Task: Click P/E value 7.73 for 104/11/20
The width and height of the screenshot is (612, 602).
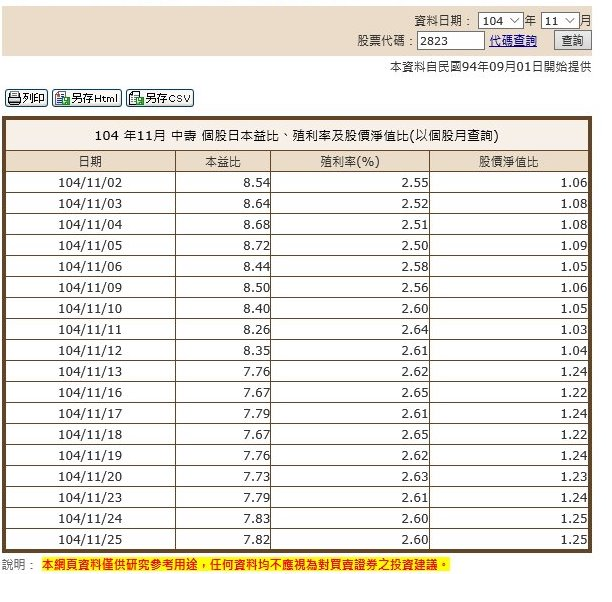Action: [x=256, y=477]
